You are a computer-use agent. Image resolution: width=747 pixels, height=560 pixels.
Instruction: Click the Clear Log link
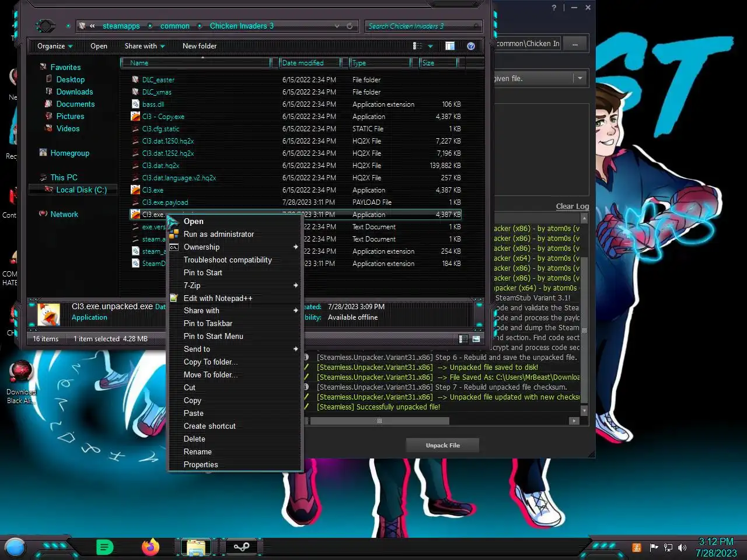pyautogui.click(x=572, y=206)
